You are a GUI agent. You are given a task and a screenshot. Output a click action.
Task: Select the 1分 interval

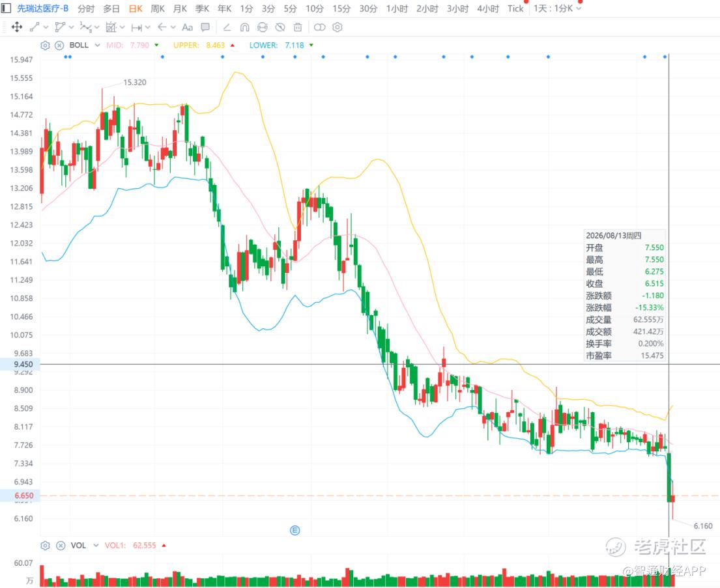pyautogui.click(x=246, y=8)
